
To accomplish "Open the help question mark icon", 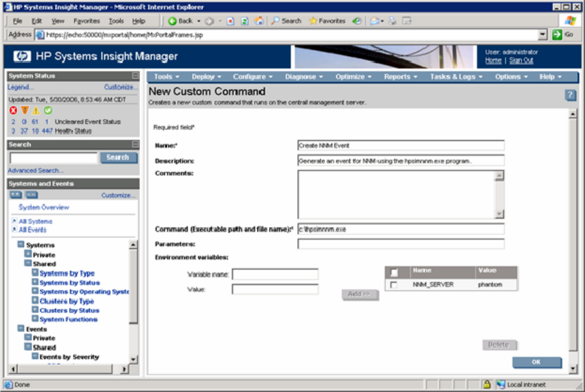I will pyautogui.click(x=570, y=95).
